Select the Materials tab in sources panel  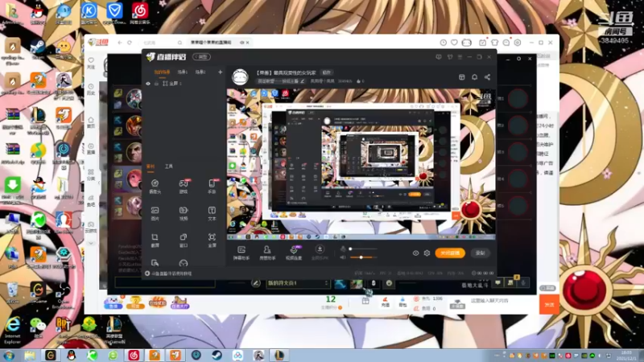point(151,167)
